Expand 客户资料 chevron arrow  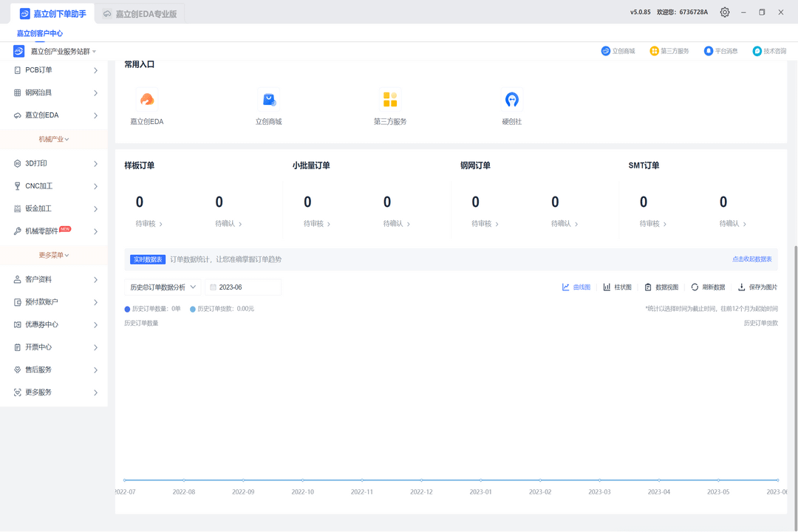coord(95,279)
